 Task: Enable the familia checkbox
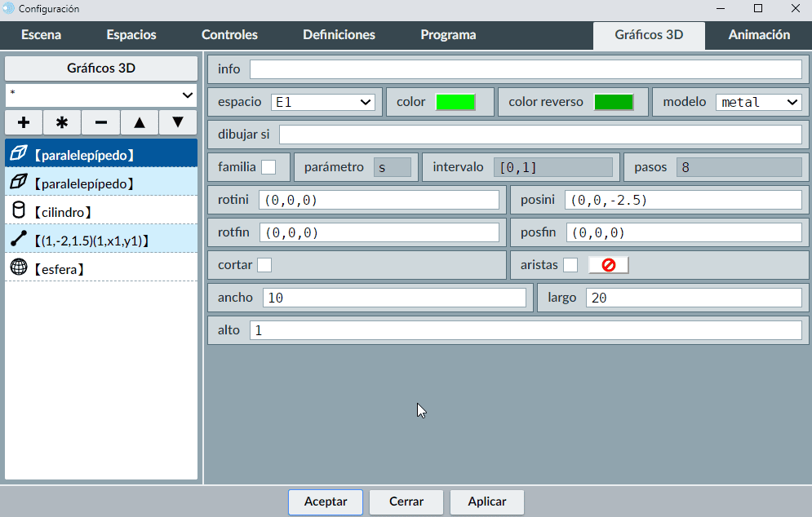[268, 167]
